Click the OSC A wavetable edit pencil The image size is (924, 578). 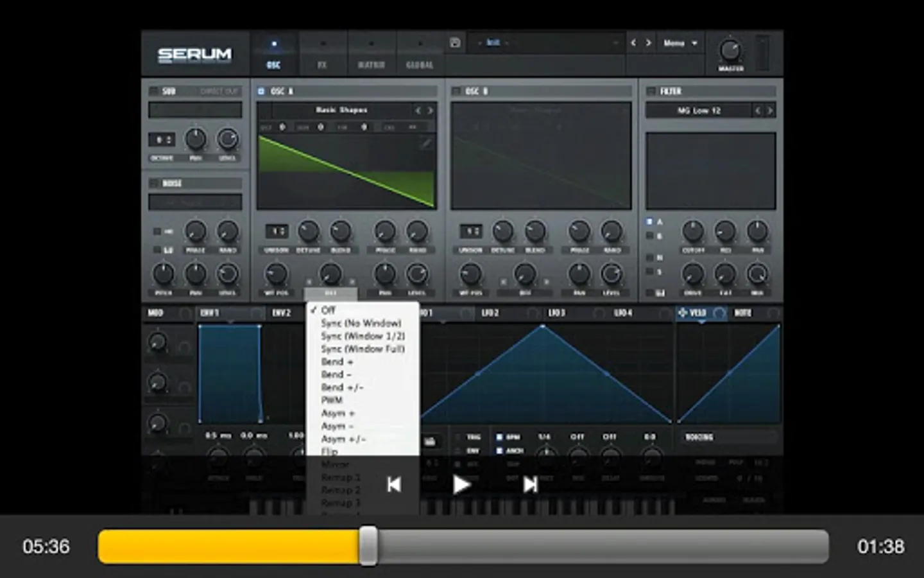coord(425,143)
